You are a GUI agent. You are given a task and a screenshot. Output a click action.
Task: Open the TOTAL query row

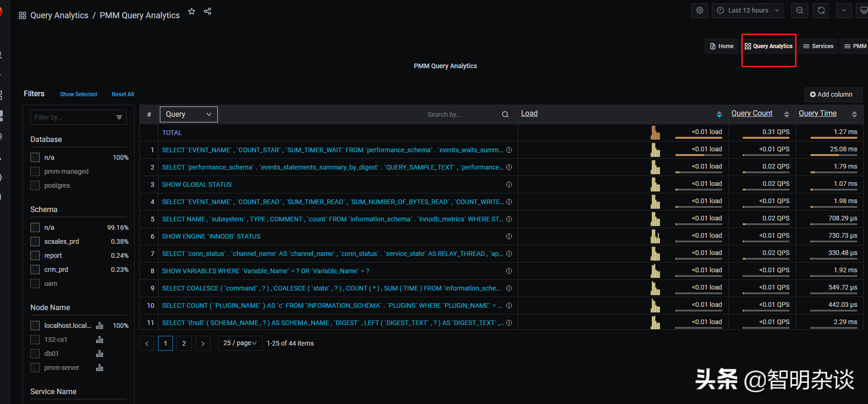pyautogui.click(x=172, y=133)
